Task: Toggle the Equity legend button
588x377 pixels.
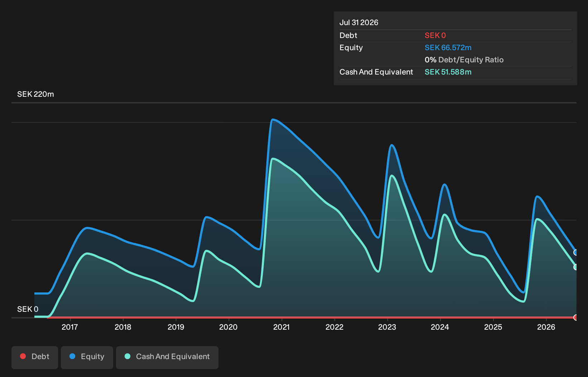Action: pos(87,357)
